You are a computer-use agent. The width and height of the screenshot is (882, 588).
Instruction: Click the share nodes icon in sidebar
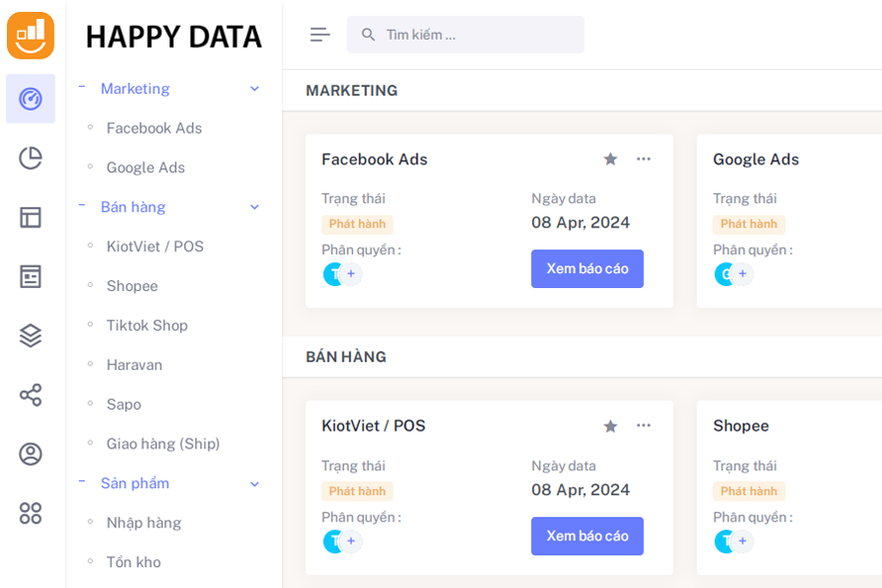coord(30,395)
